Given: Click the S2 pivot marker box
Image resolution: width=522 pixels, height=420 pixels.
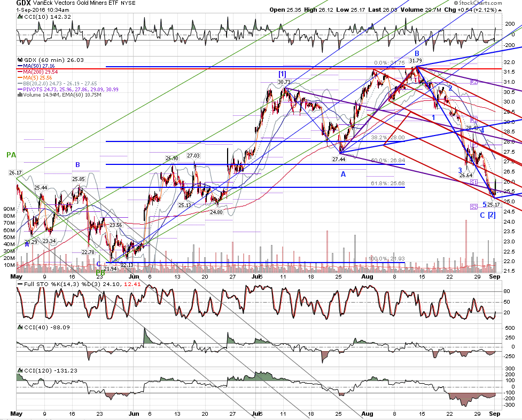Looking at the screenshot, I should 474,207.
